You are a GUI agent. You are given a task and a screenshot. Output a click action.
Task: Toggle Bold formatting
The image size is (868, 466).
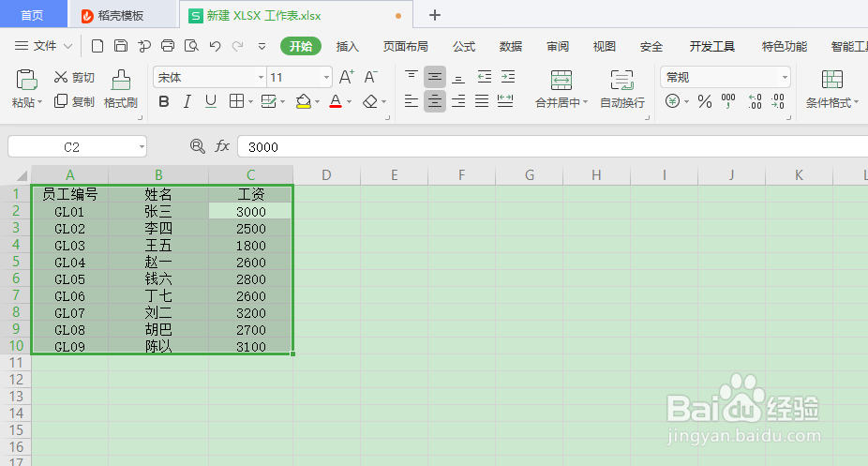pos(164,101)
